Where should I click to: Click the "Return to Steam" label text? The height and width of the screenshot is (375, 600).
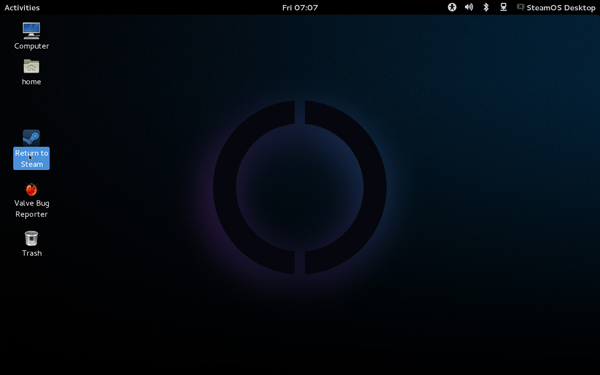point(31,158)
